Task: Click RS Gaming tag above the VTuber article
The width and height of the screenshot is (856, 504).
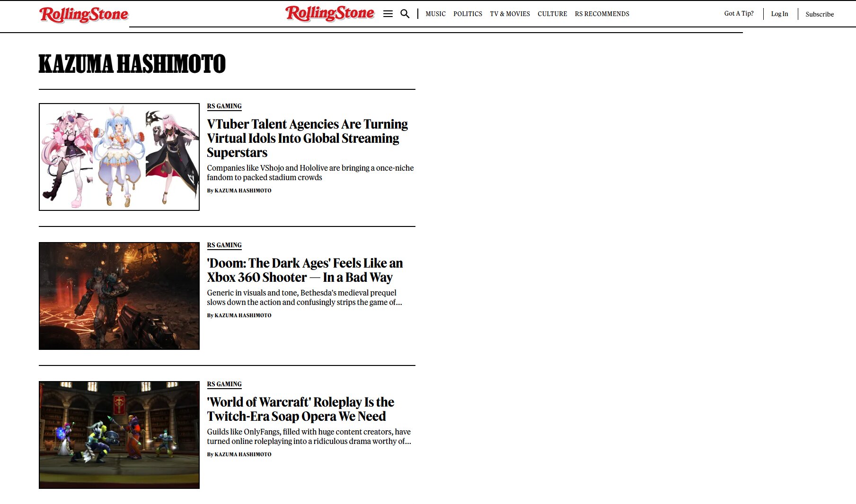Action: point(224,106)
